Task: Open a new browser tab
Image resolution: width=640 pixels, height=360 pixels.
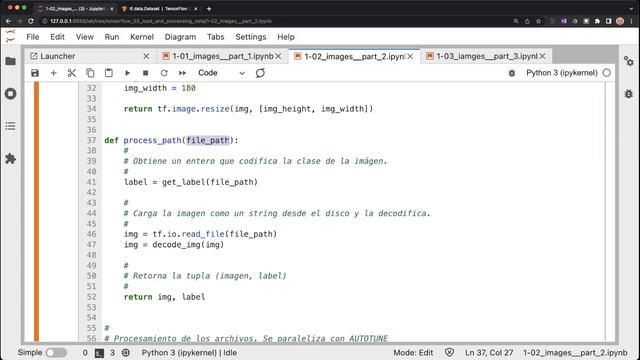Action: [x=209, y=8]
